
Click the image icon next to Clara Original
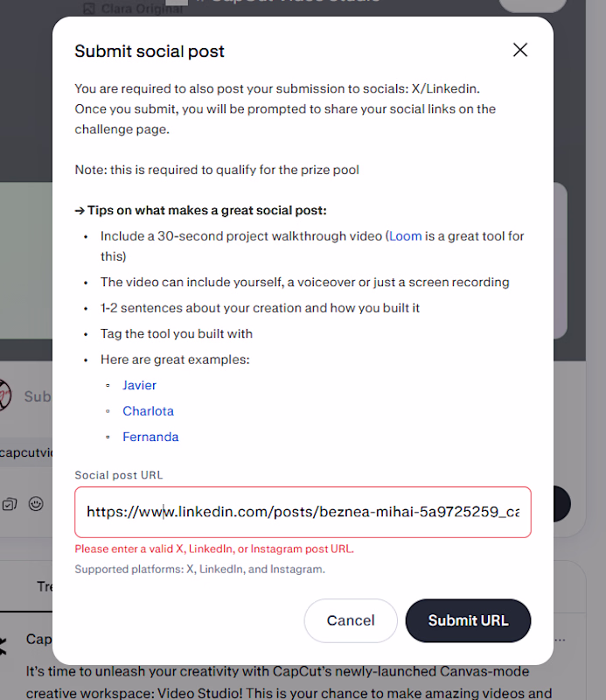(x=89, y=9)
